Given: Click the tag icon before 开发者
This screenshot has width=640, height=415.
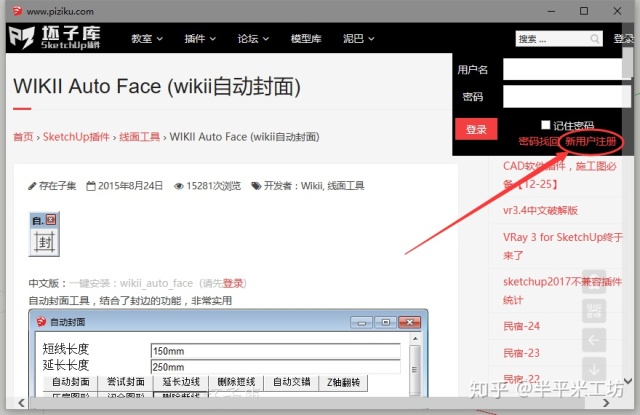Looking at the screenshot, I should (x=256, y=186).
